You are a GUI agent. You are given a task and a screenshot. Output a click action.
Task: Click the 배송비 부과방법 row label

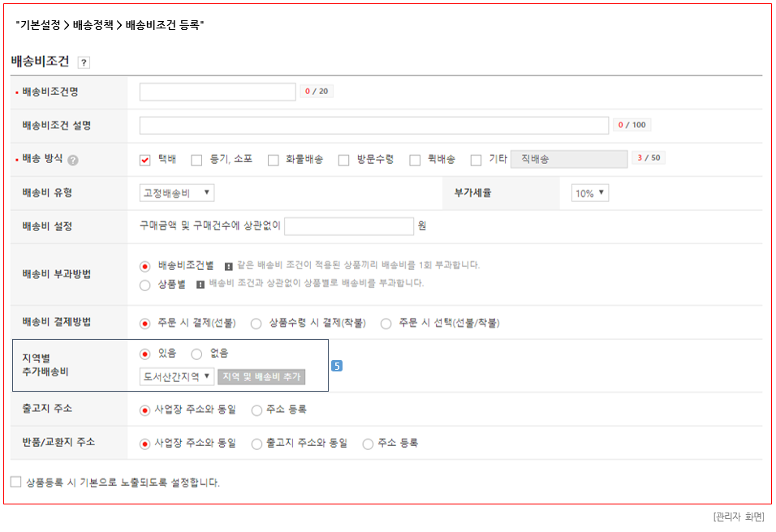coord(57,274)
